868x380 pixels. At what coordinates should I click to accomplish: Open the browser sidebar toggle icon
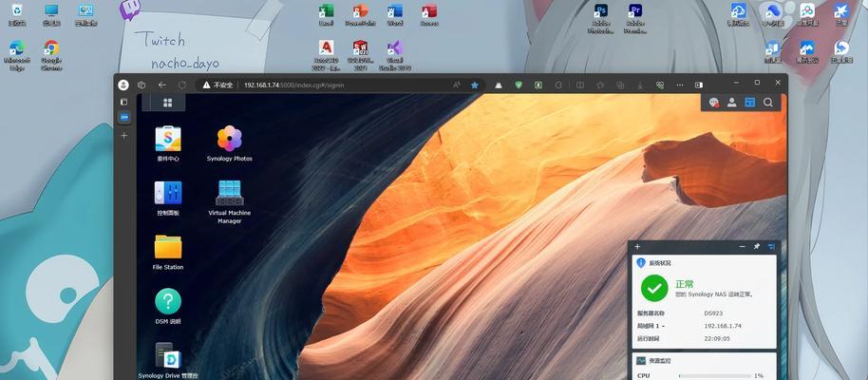tap(699, 85)
